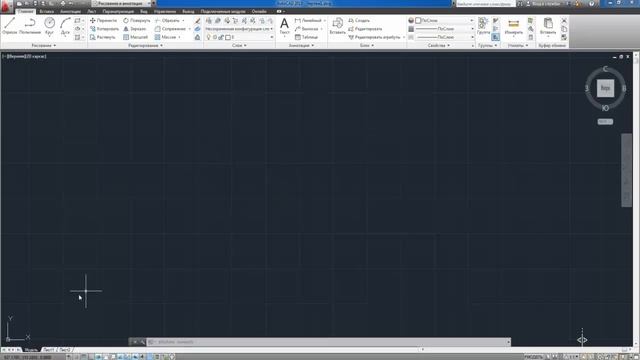640x360 pixels.
Task: Click the Help question mark icon
Action: point(592,3)
